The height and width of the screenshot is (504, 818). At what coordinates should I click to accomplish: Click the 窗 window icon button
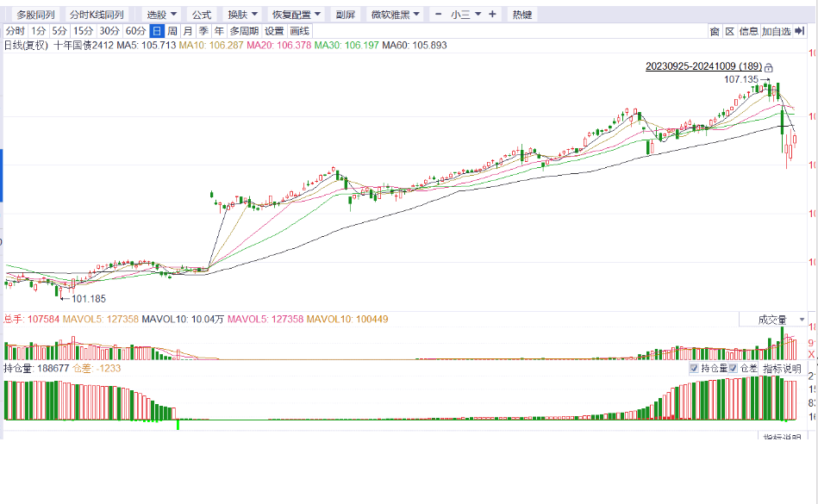coord(714,31)
